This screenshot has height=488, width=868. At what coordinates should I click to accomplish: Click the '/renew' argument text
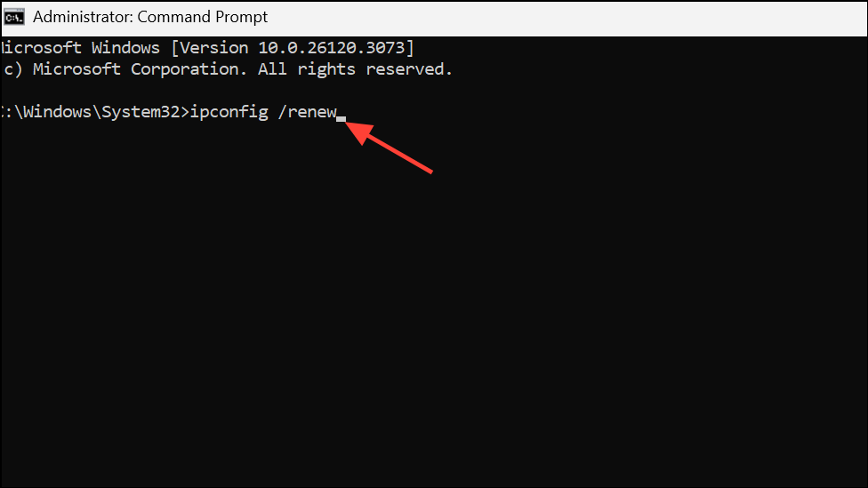pyautogui.click(x=307, y=112)
